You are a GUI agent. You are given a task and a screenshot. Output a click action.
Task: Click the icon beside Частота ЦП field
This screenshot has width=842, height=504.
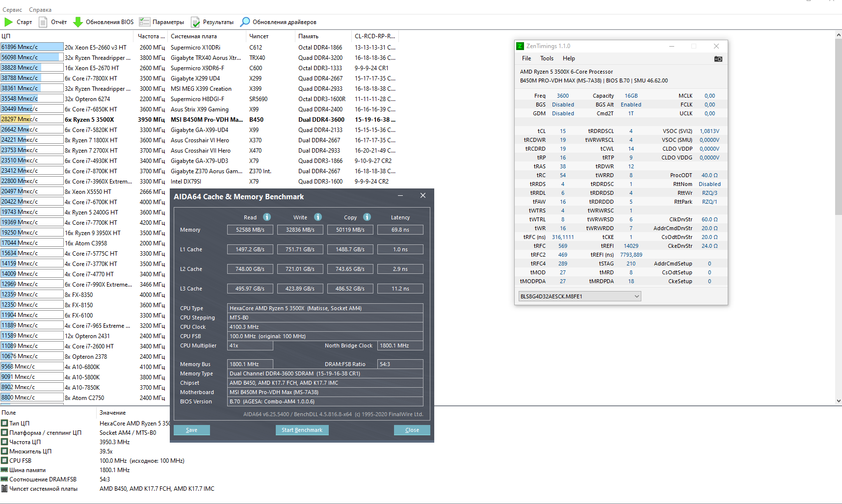coord(4,442)
